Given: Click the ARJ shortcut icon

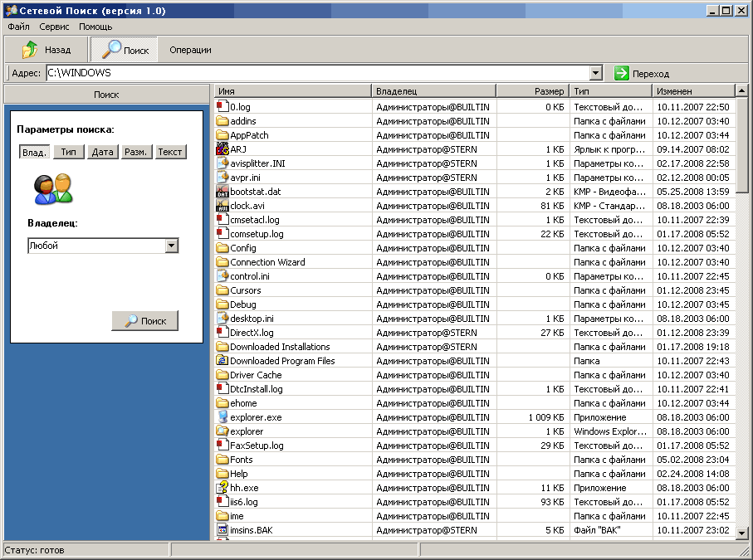Looking at the screenshot, I should 222,149.
